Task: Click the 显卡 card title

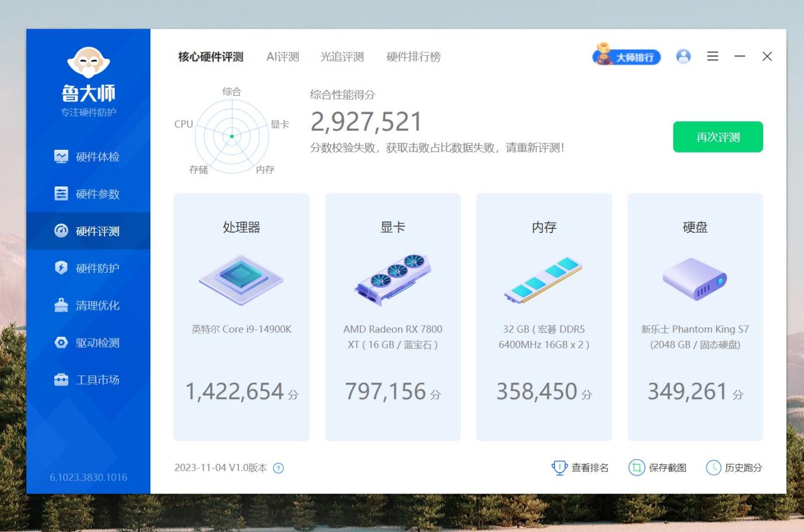Action: coord(393,227)
